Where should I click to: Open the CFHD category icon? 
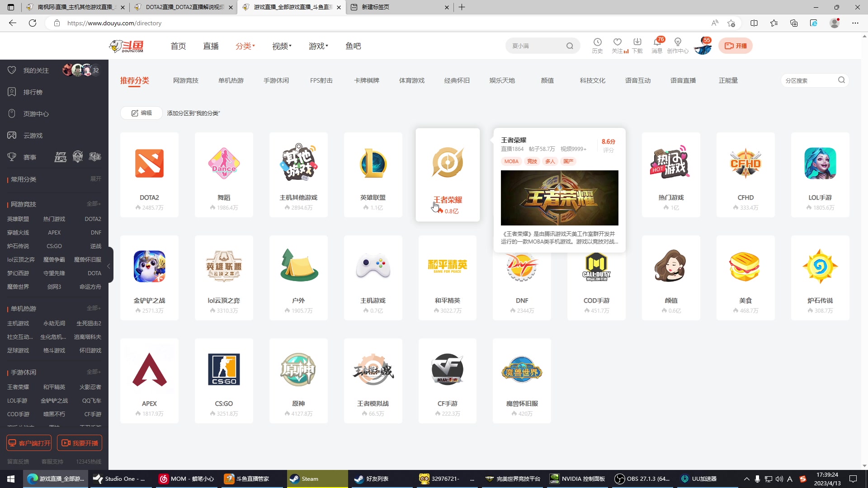(745, 163)
